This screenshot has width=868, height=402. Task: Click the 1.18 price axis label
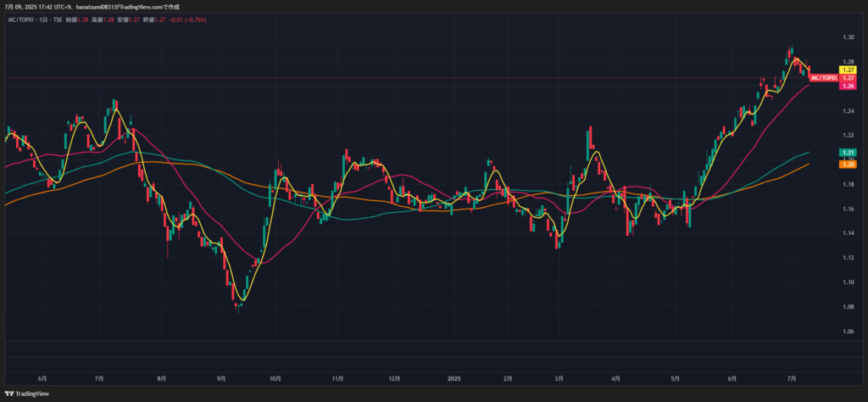(x=848, y=184)
